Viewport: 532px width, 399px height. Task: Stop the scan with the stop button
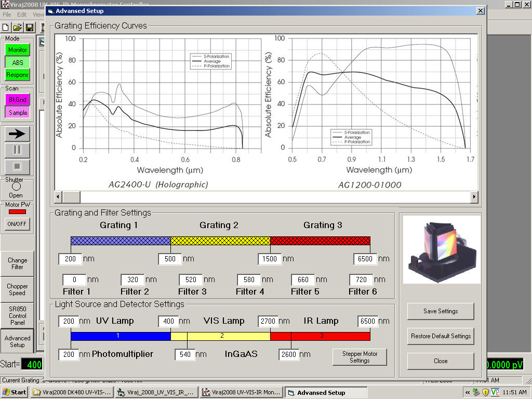tap(17, 167)
